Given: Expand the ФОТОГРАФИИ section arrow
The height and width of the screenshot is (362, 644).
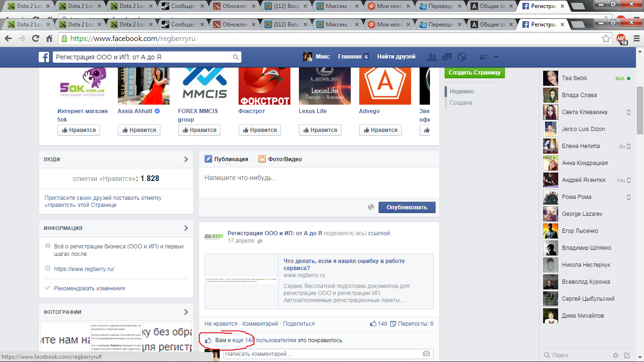Looking at the screenshot, I should point(186,312).
